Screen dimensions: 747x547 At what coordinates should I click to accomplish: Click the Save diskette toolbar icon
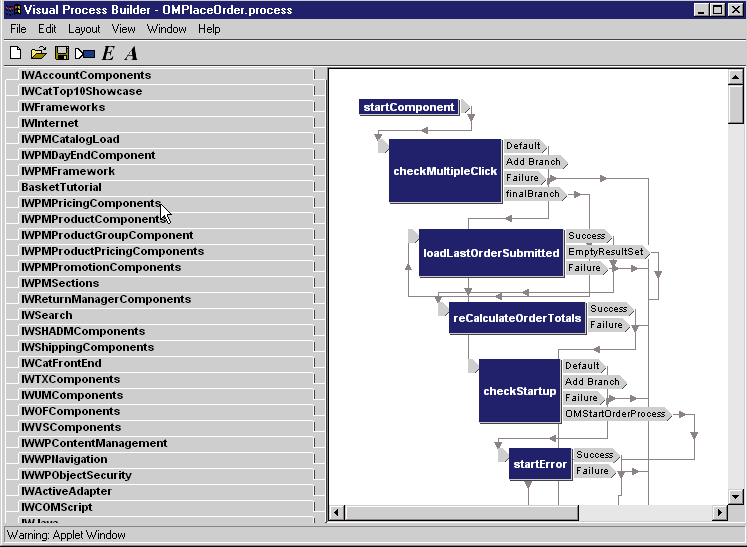pyautogui.click(x=61, y=52)
